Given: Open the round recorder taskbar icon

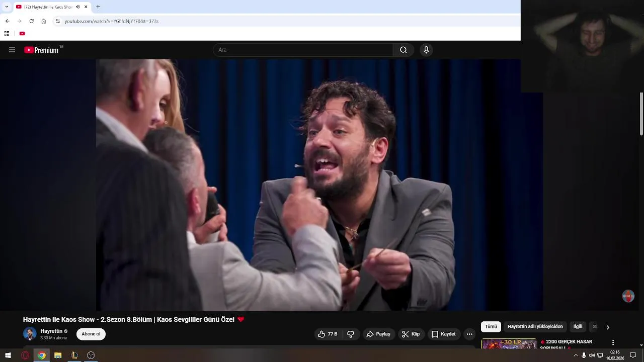Looking at the screenshot, I should pyautogui.click(x=91, y=355).
